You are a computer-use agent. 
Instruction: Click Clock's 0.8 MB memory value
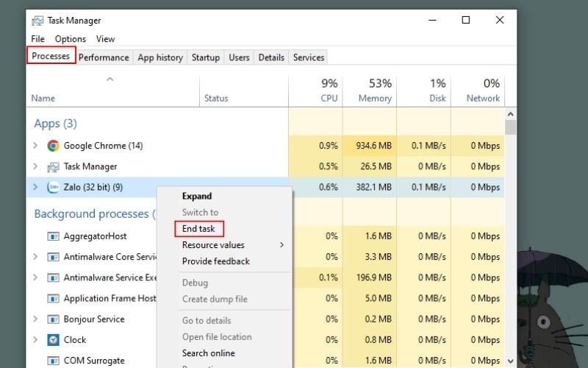[378, 340]
